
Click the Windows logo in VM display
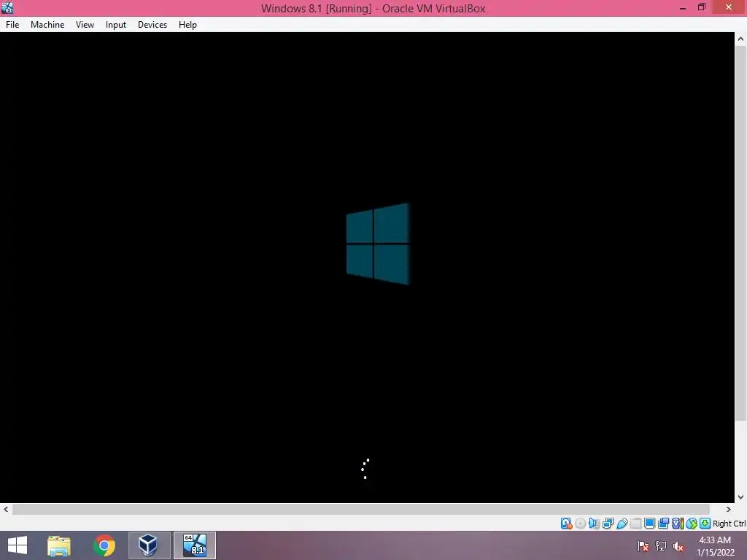click(378, 244)
